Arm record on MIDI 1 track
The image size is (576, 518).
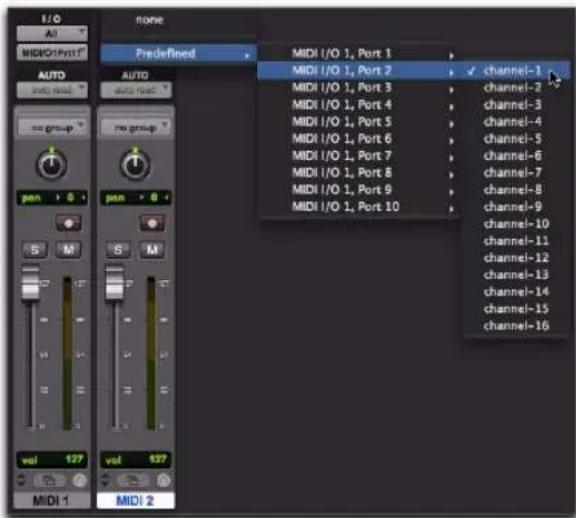(69, 223)
